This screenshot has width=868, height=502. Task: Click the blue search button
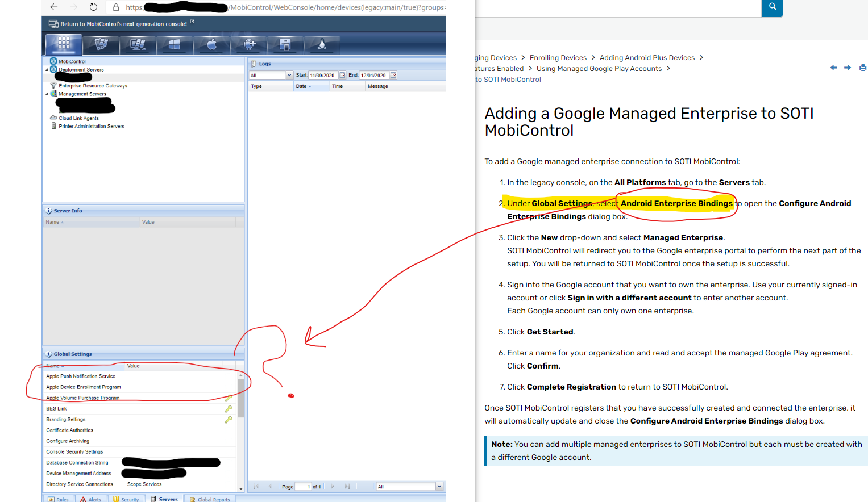coord(772,7)
